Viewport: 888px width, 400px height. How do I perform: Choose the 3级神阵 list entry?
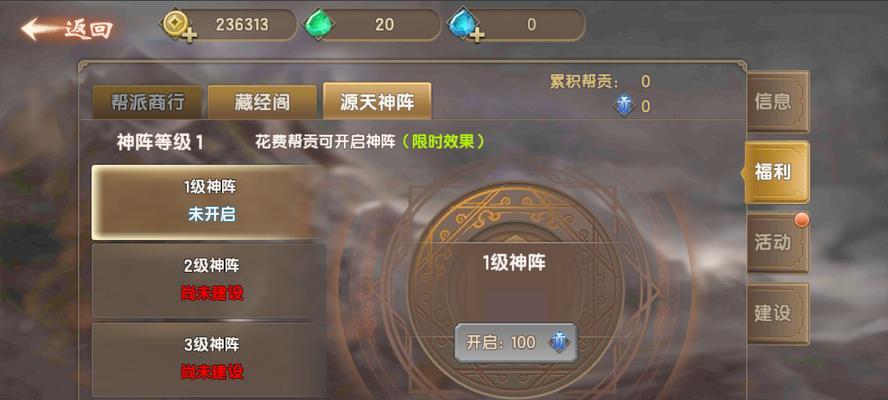(x=210, y=360)
